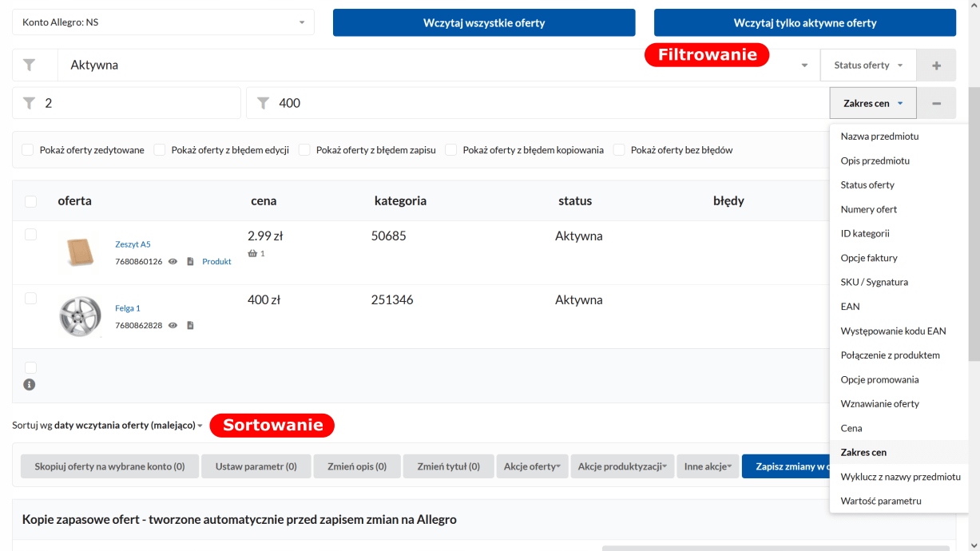This screenshot has width=980, height=551.
Task: Click the Produkt link for Zeszyt A5
Action: tap(216, 261)
